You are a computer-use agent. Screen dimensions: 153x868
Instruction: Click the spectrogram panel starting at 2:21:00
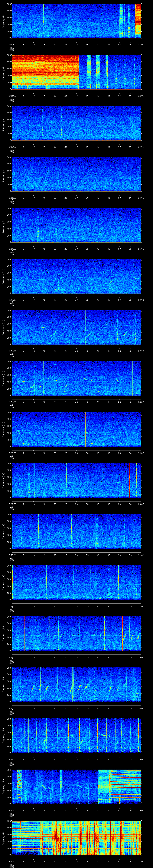click(x=76, y=72)
